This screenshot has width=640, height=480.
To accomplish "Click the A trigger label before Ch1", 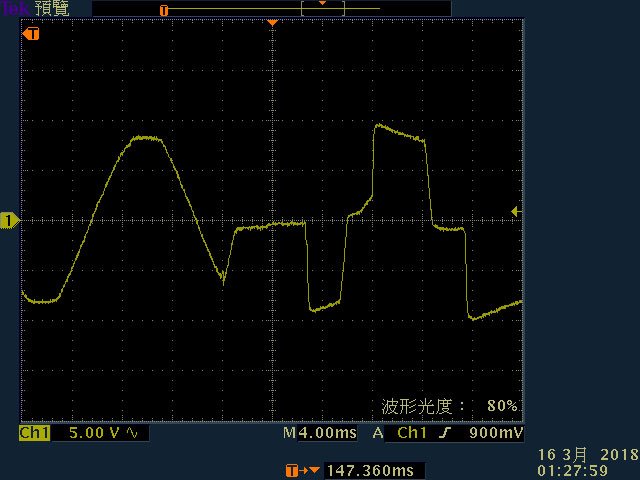I will click(x=378, y=433).
